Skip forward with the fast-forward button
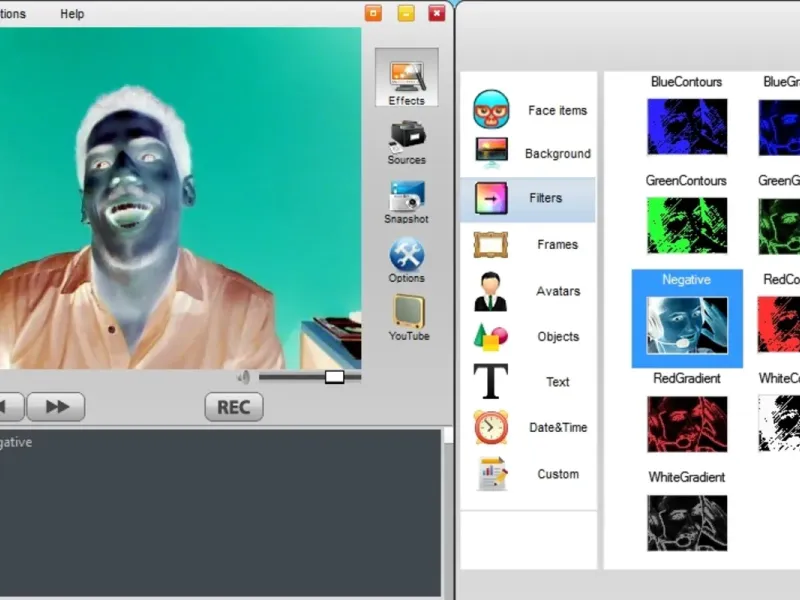 click(x=56, y=407)
